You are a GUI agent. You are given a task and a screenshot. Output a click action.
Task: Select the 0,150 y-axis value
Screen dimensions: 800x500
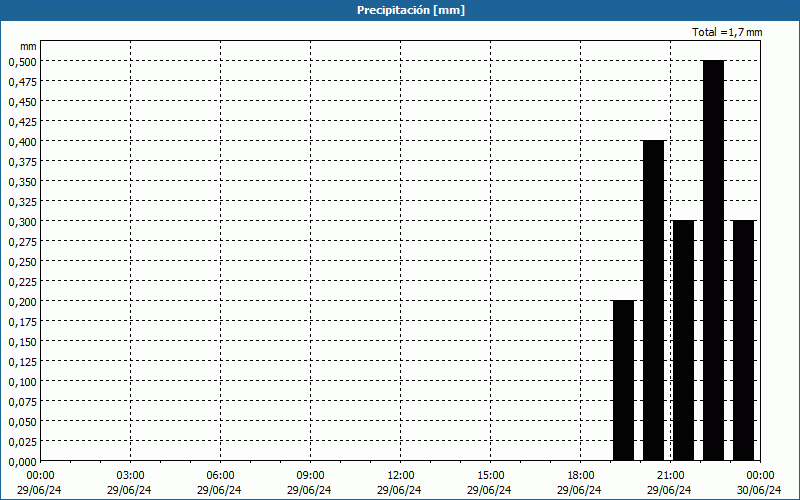point(22,341)
